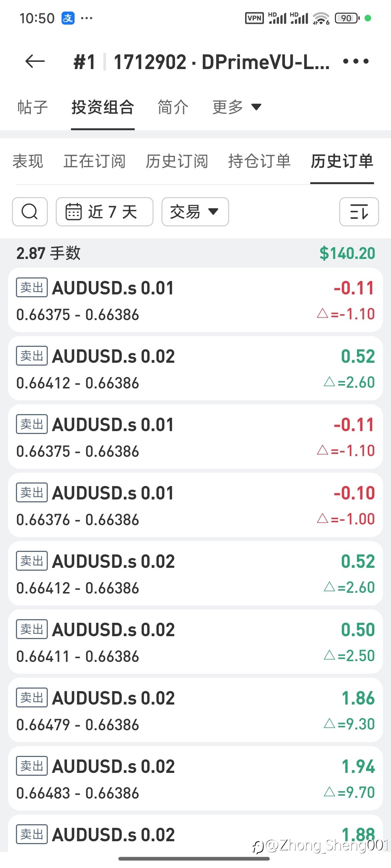Click the sort order icon button
391x868 pixels.
coord(359,212)
